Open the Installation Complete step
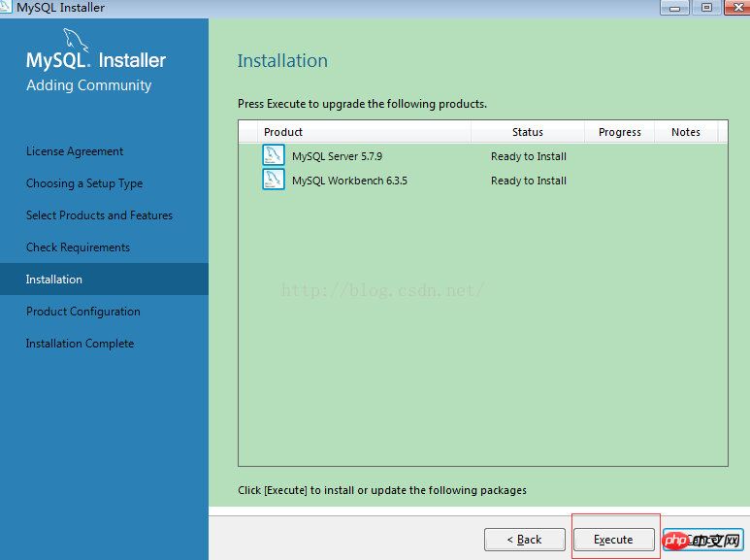This screenshot has height=560, width=750. click(80, 344)
